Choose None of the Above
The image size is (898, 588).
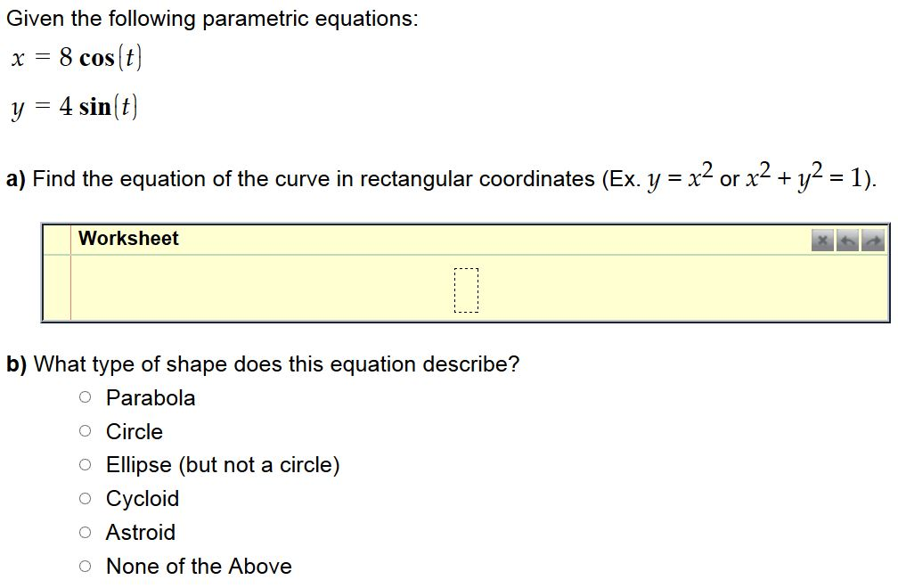click(x=86, y=565)
